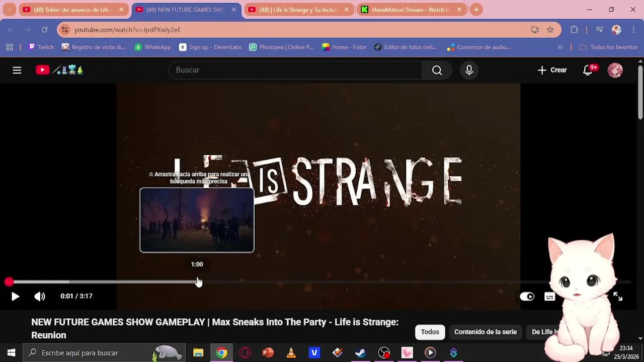
Task: Open PowerPoint from the taskbar
Action: coord(268,353)
